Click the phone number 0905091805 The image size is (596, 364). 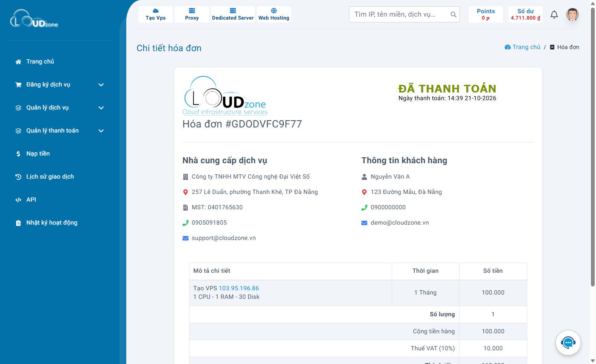tap(209, 222)
